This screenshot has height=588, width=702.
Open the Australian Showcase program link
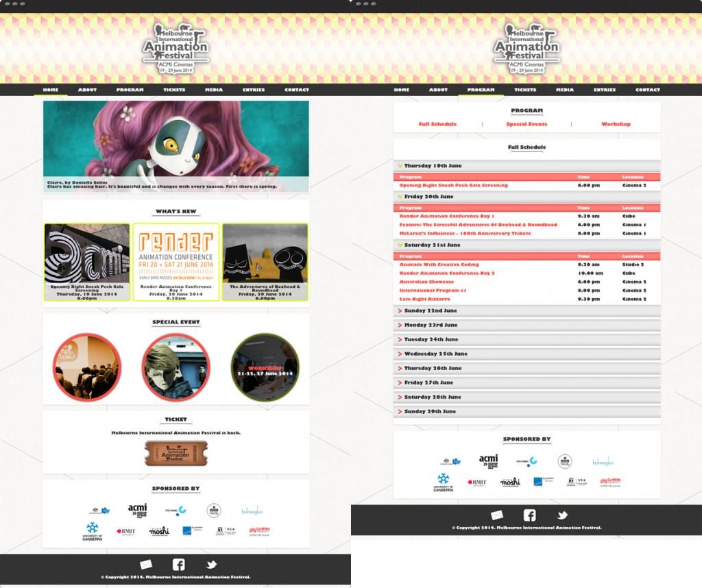[426, 282]
